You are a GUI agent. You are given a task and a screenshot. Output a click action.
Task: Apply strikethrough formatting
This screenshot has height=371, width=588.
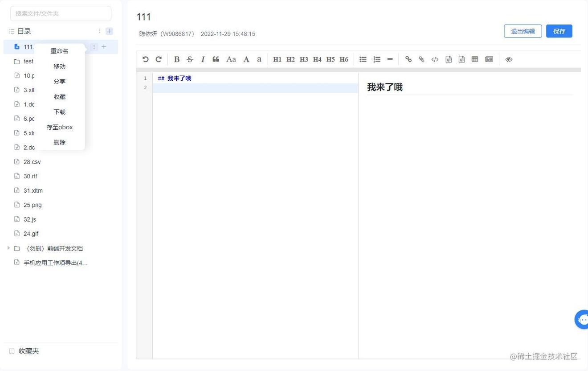click(190, 59)
